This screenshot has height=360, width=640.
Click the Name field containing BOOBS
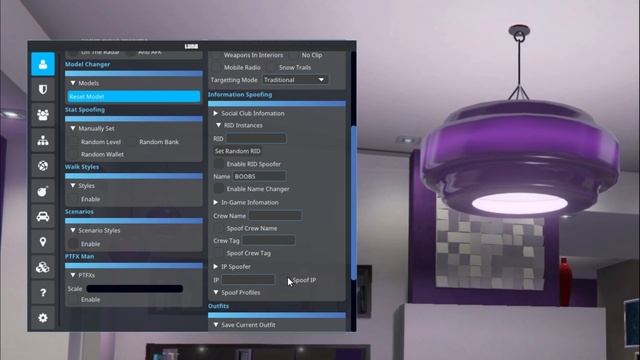click(x=259, y=176)
